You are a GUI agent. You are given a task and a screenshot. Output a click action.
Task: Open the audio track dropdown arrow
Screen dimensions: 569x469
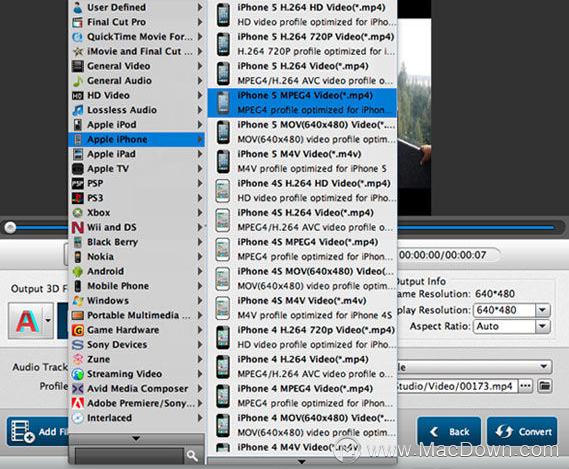543,367
